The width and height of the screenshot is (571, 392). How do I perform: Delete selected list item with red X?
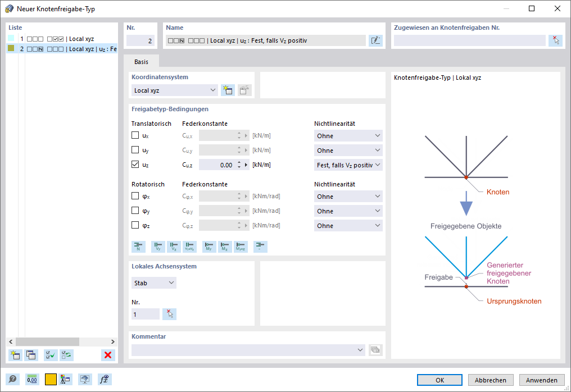coord(108,355)
